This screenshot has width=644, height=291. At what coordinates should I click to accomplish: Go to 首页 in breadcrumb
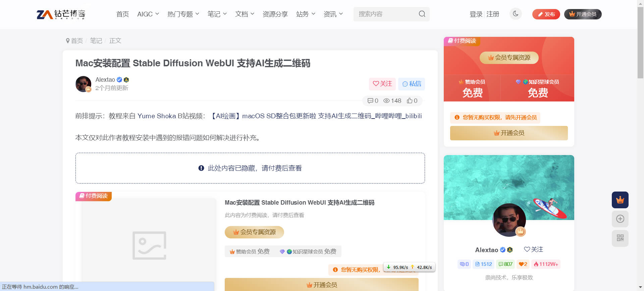[77, 41]
